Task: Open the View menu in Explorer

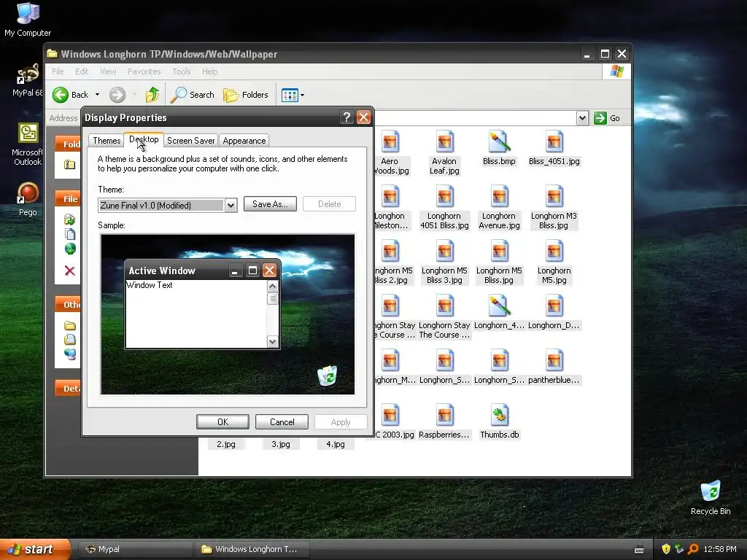Action: (x=108, y=71)
